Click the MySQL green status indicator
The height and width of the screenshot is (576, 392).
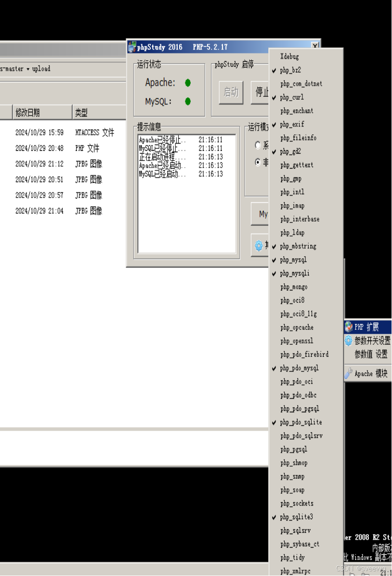[x=188, y=101]
